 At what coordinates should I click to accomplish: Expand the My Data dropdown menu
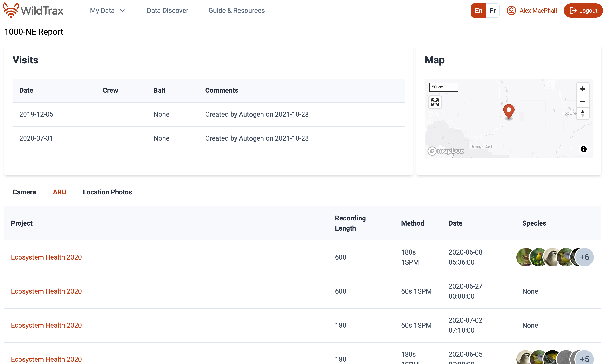click(x=107, y=11)
